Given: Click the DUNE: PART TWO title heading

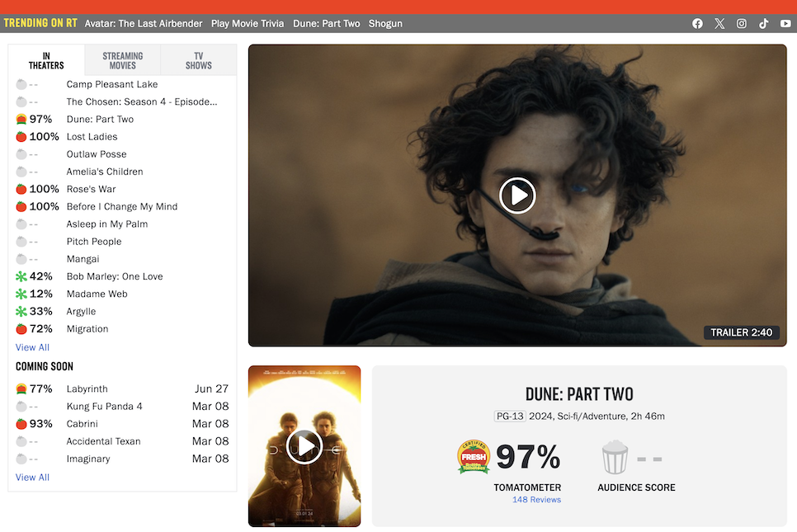Looking at the screenshot, I should [579, 394].
